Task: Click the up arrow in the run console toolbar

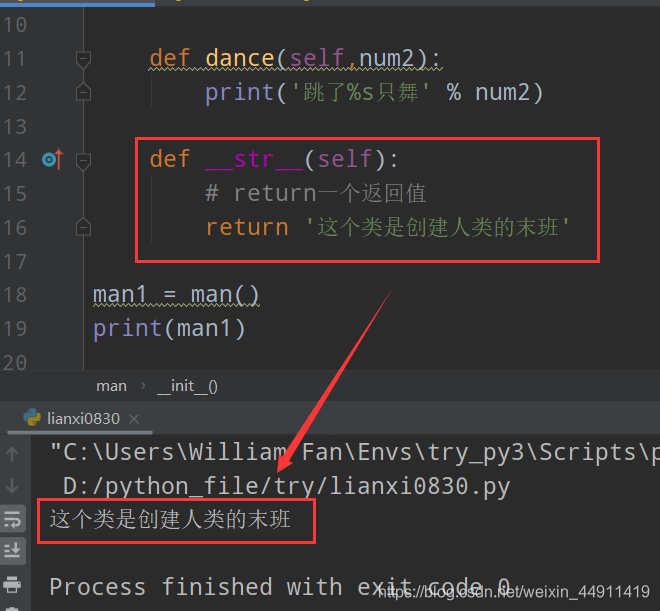Action: pyautogui.click(x=12, y=454)
